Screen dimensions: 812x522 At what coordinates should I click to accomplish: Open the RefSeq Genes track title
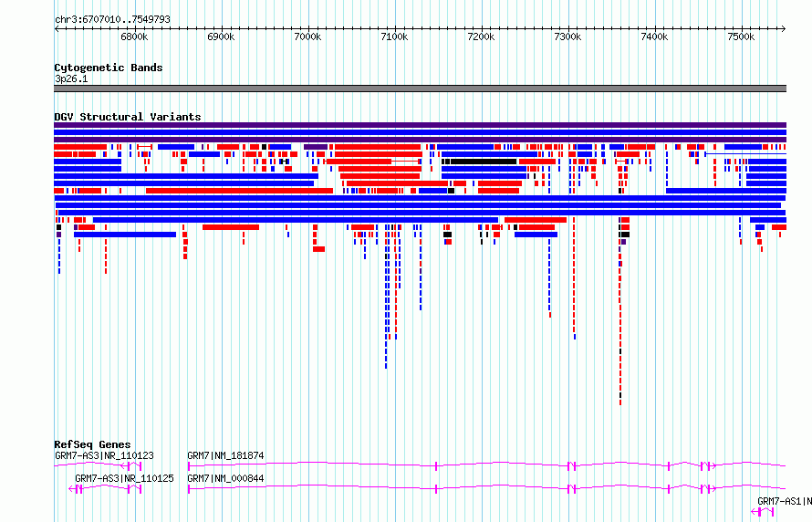tap(92, 444)
